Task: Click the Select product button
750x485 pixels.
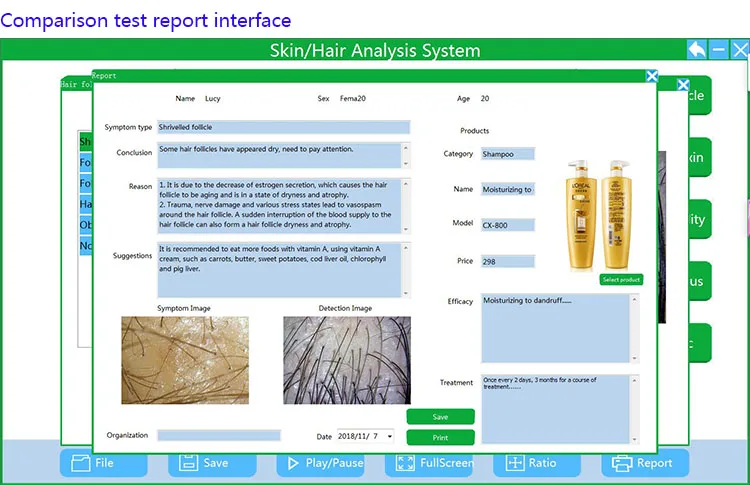Action: [x=621, y=279]
